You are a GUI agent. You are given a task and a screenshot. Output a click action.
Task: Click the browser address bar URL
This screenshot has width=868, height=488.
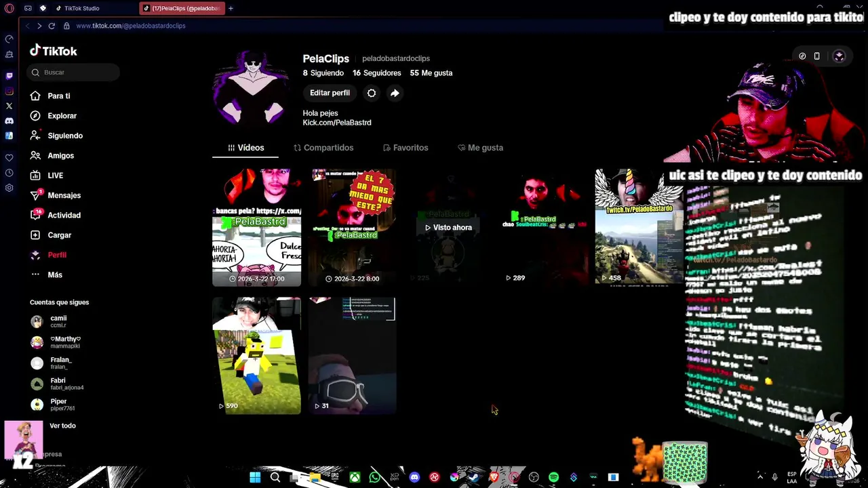[x=131, y=26]
